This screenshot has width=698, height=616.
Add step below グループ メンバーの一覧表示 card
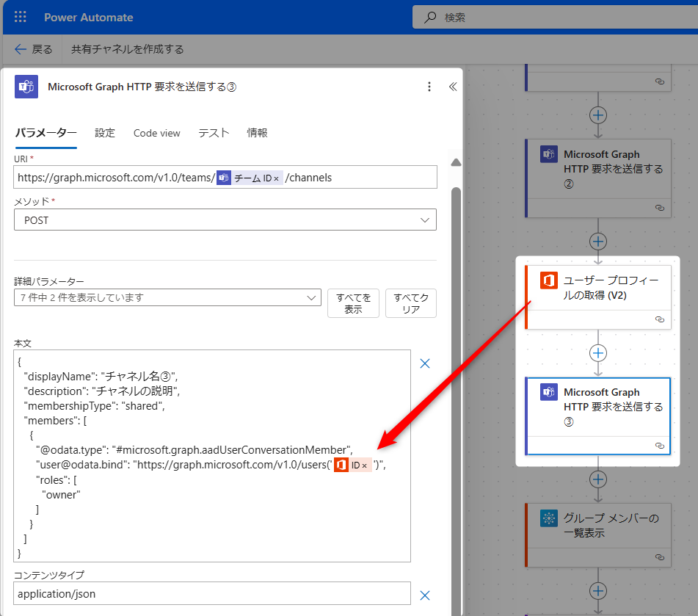tap(598, 591)
